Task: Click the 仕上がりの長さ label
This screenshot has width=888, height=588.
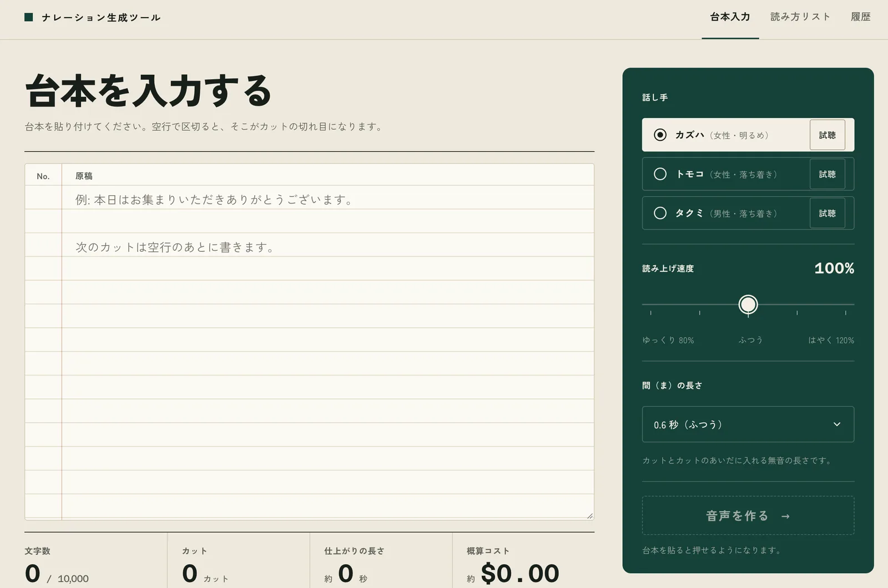Action: tap(354, 551)
